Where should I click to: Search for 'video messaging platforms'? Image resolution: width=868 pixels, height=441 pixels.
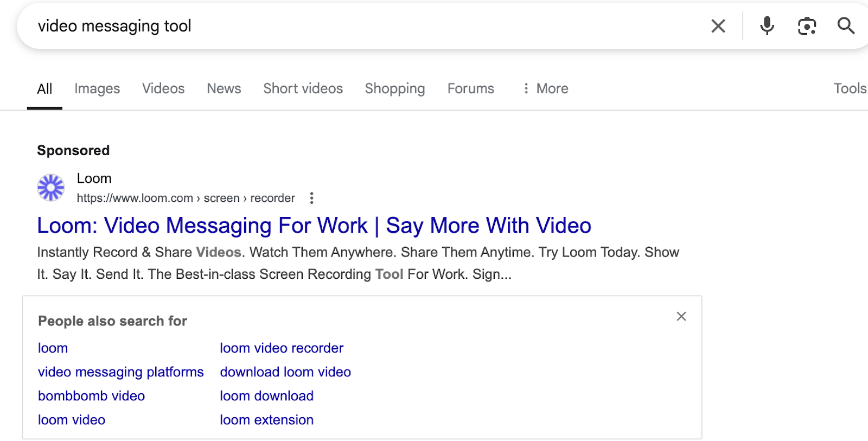click(x=121, y=372)
